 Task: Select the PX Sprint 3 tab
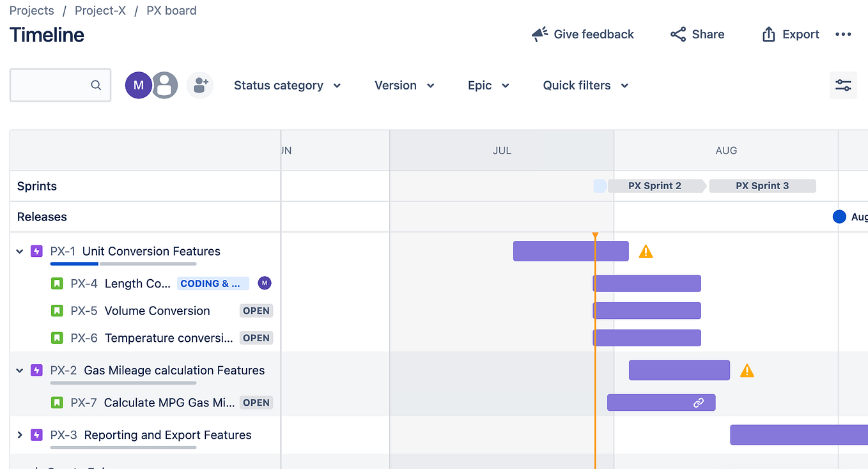click(762, 186)
